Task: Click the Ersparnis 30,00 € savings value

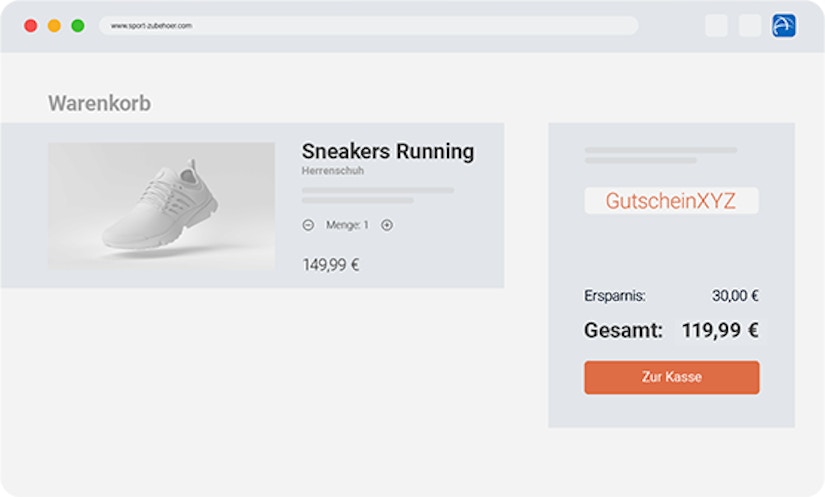Action: click(735, 296)
